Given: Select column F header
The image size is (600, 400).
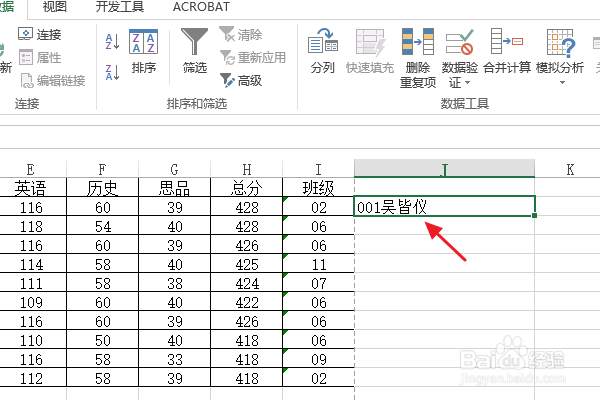Looking at the screenshot, I should (x=103, y=168).
